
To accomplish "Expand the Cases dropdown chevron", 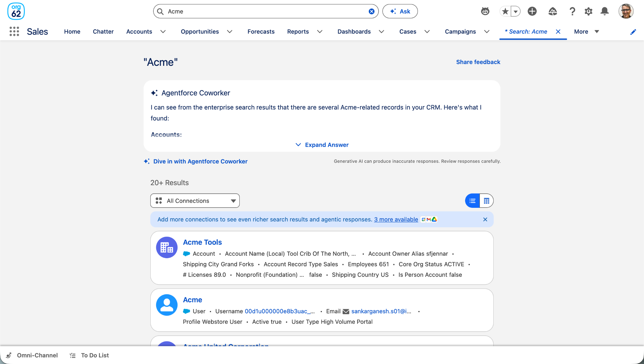I will pos(427,31).
